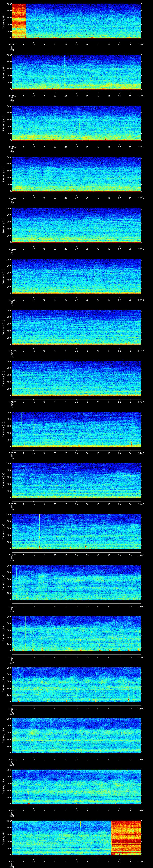This screenshot has height=868, width=153.
Task: Click the 8:17:00 start time label
Action: coord(12,197)
